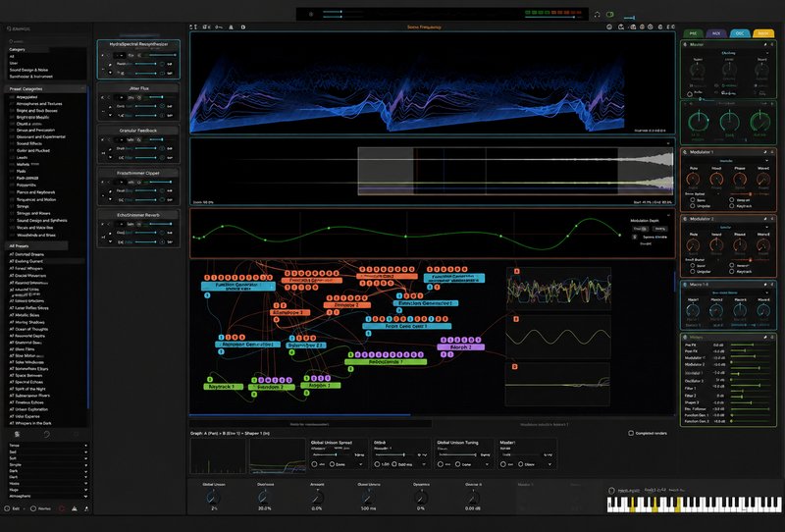Screen dimensions: 785x532
Task: Click the headphones icon in the top bar
Action: tap(597, 15)
